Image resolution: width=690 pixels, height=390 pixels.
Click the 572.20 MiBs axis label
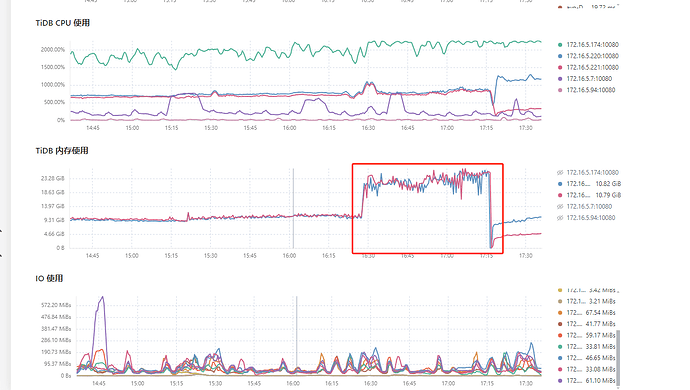click(x=56, y=305)
